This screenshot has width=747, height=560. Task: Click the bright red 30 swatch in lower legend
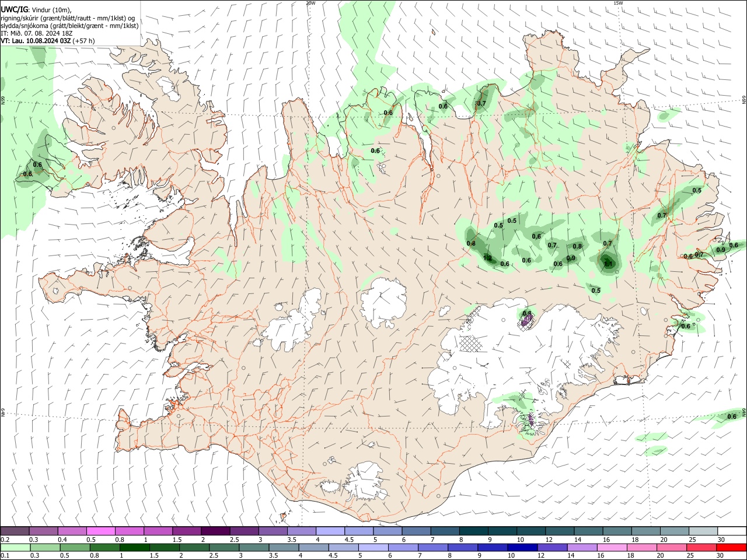(x=731, y=547)
